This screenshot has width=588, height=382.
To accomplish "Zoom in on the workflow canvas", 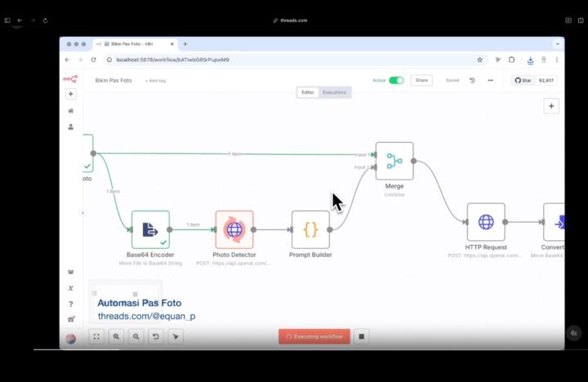I will pyautogui.click(x=116, y=336).
